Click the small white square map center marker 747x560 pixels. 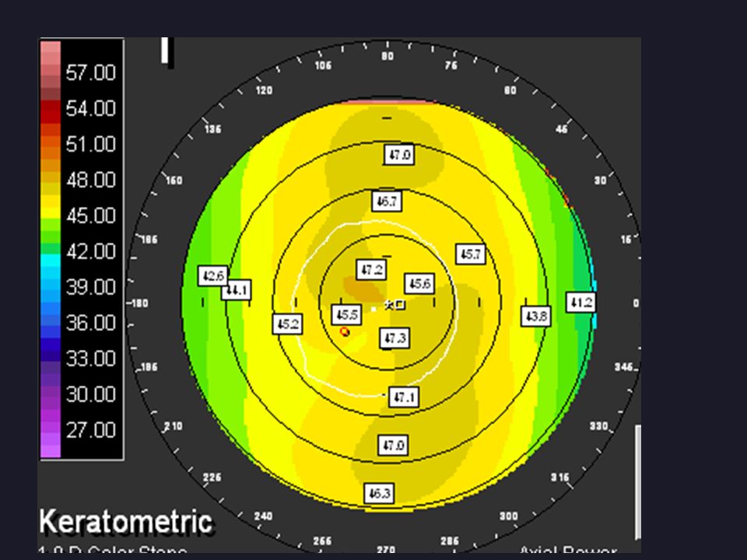pos(373,309)
